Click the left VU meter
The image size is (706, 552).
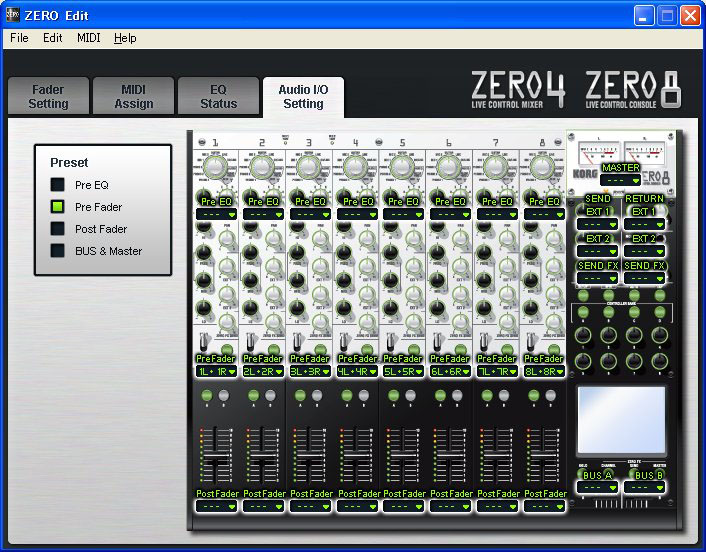[x=598, y=154]
